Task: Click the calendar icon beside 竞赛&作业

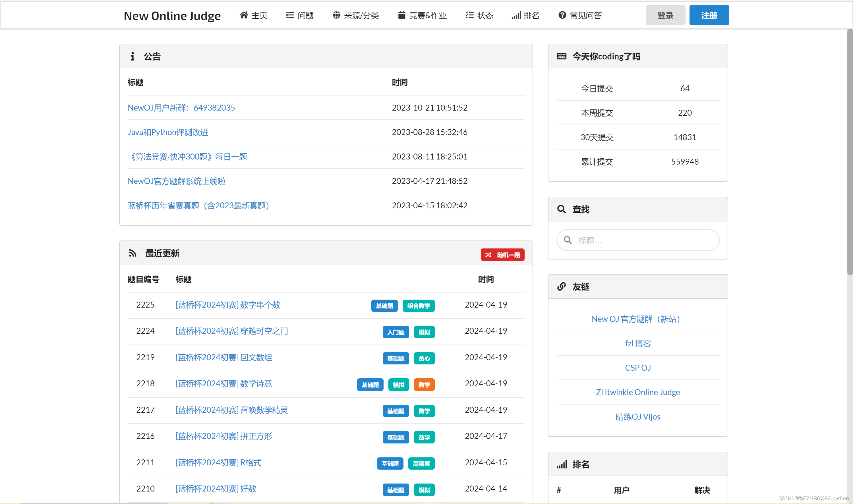Action: point(401,15)
